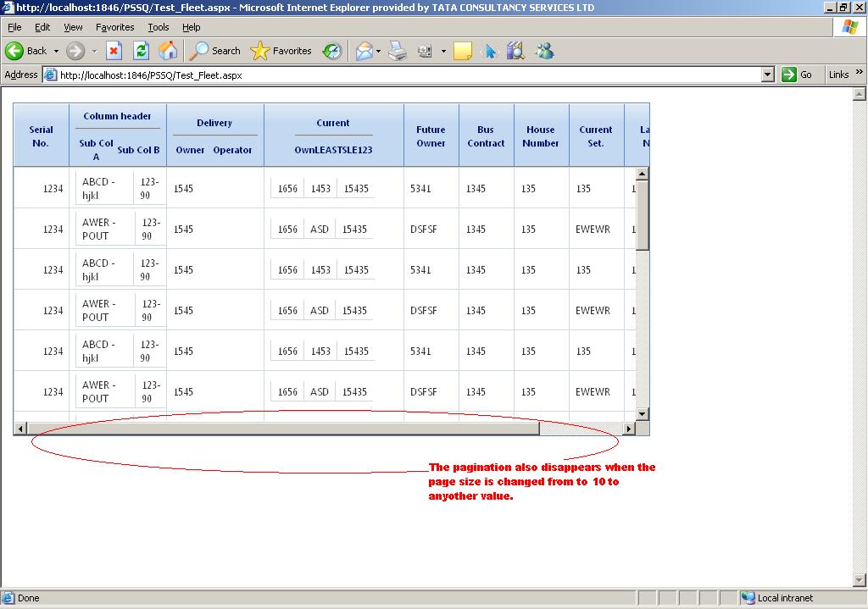This screenshot has width=868, height=609.
Task: Click the Done status text
Action: coord(28,598)
